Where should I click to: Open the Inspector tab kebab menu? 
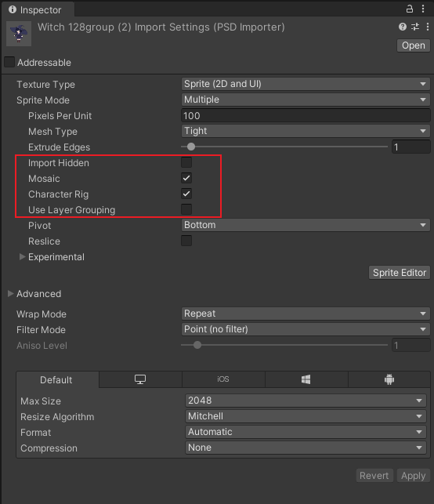(x=423, y=9)
